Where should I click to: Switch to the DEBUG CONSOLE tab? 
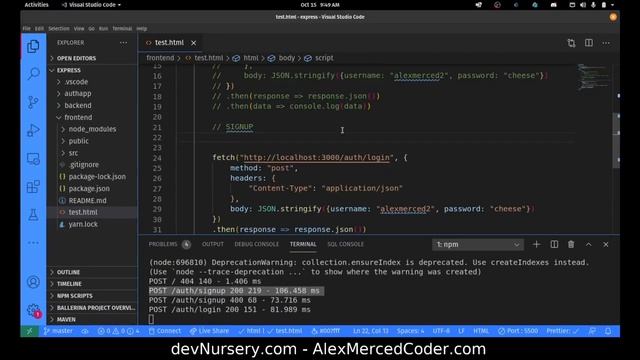pos(256,244)
